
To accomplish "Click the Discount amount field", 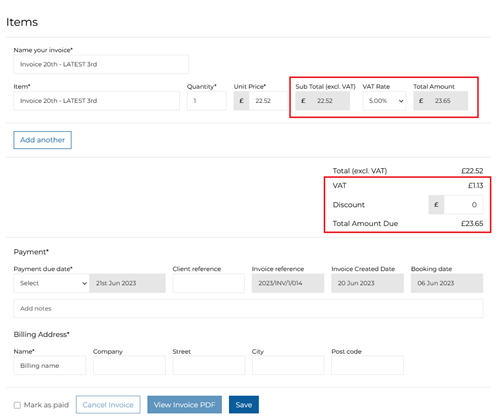I will tap(463, 205).
